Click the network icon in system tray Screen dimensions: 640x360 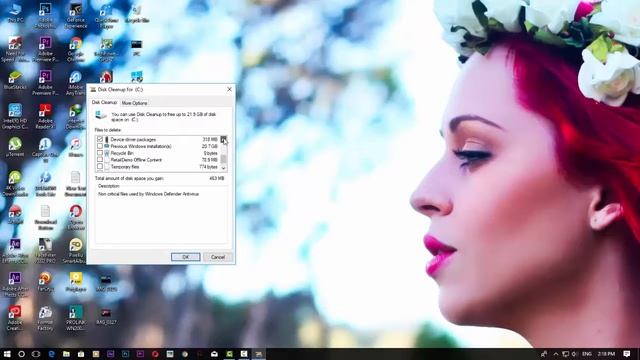(x=565, y=354)
